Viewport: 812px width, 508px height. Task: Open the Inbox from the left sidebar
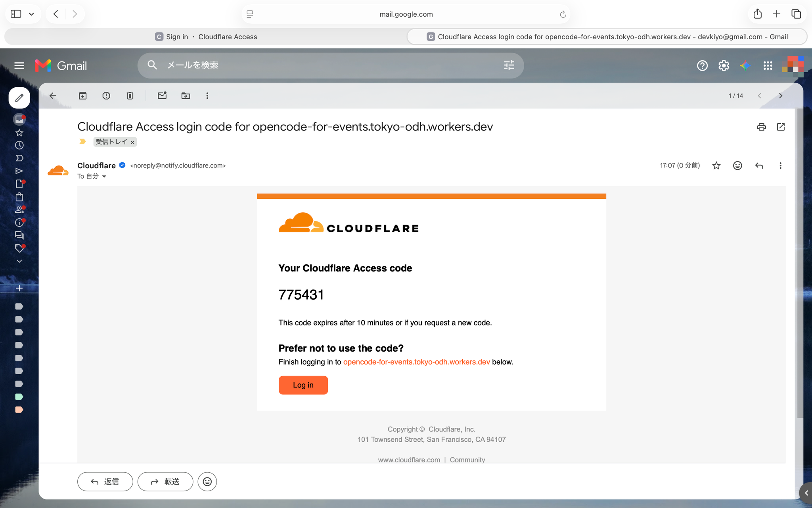point(19,119)
